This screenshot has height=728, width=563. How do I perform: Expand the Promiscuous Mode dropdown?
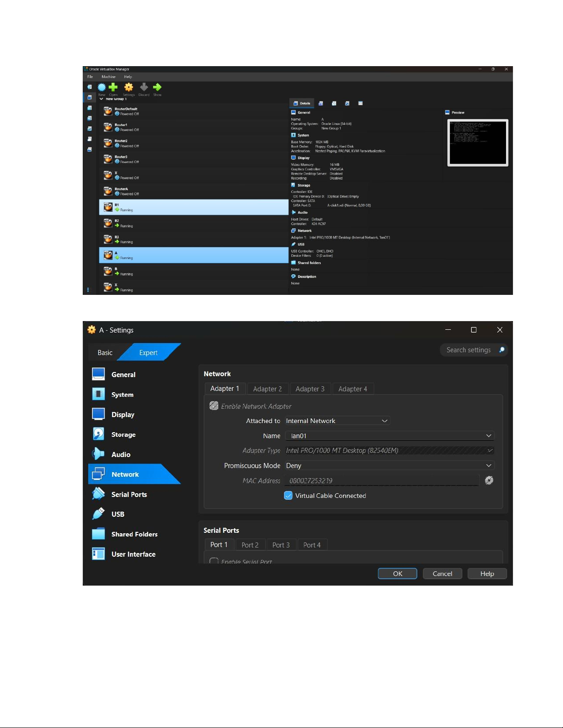click(389, 466)
